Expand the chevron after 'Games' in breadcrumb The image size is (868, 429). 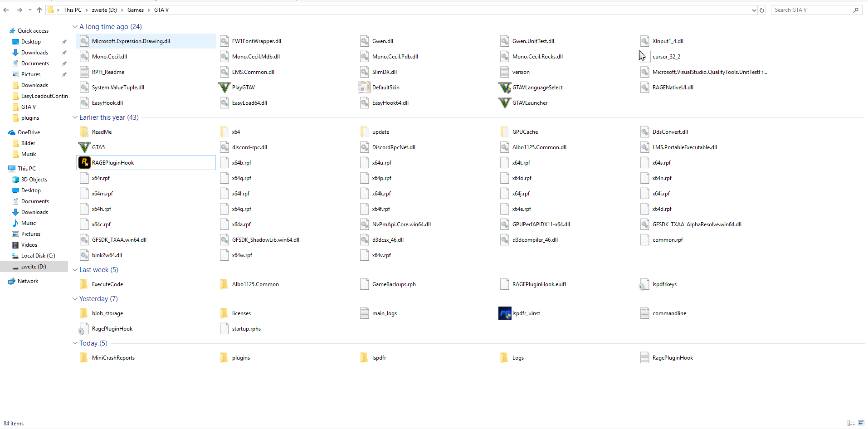tap(149, 10)
